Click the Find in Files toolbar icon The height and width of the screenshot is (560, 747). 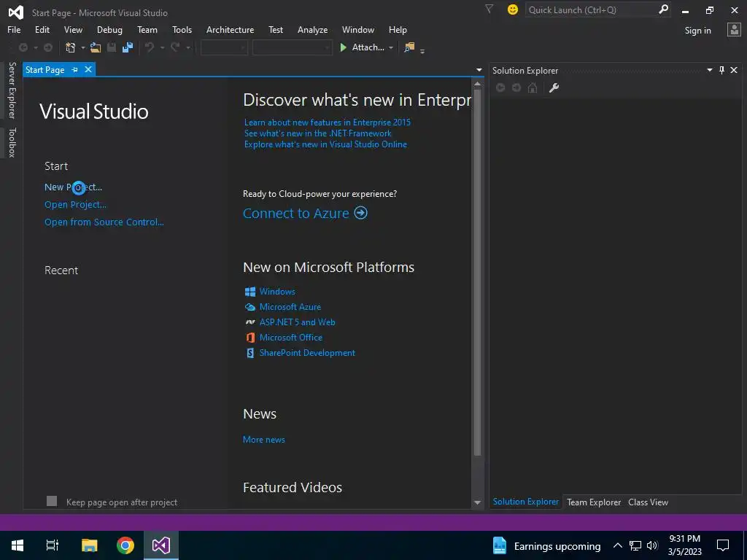(x=409, y=47)
